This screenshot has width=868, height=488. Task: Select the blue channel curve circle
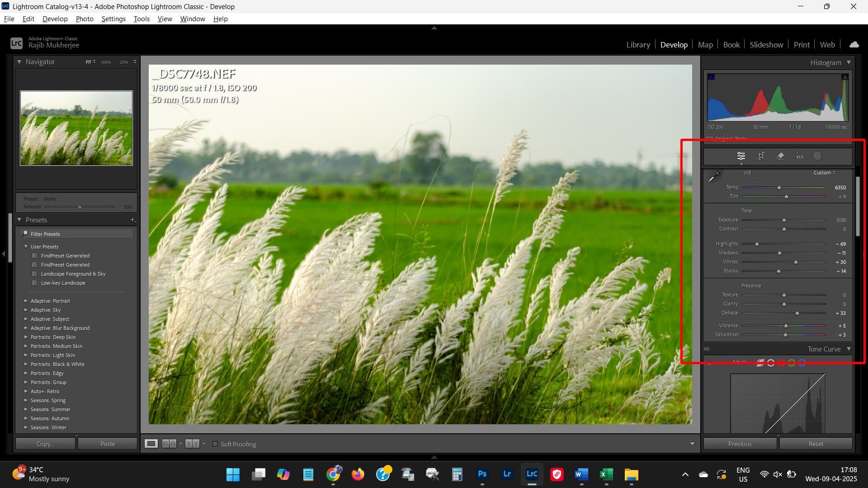(802, 362)
